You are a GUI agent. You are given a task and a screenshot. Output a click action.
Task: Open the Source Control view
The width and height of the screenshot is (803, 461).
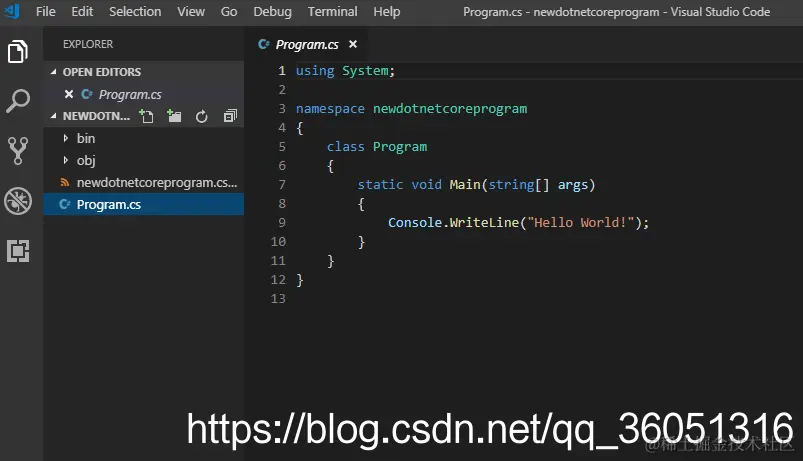click(x=18, y=151)
